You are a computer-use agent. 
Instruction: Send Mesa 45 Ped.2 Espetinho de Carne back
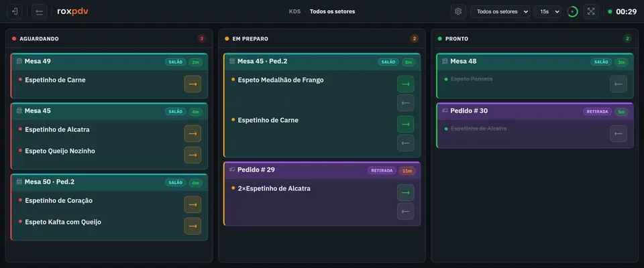405,143
